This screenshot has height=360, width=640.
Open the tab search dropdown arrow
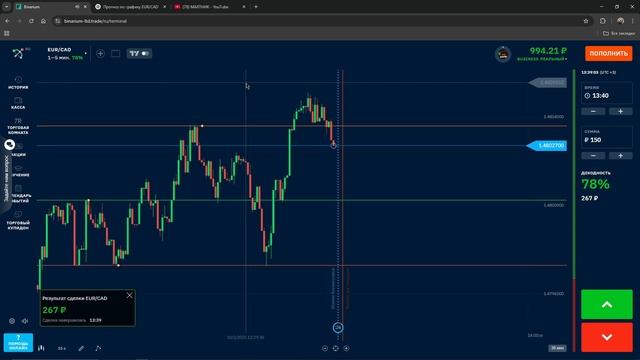coord(7,7)
